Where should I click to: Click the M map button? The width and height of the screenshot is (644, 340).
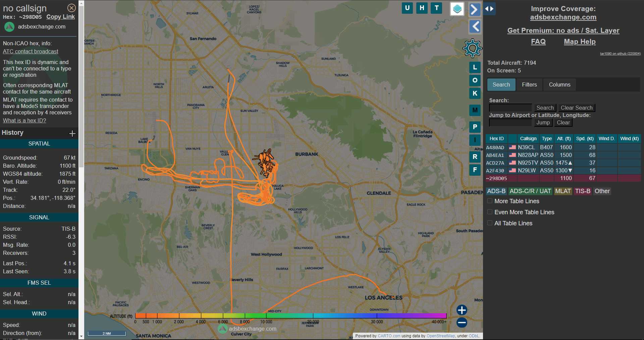coord(475,110)
